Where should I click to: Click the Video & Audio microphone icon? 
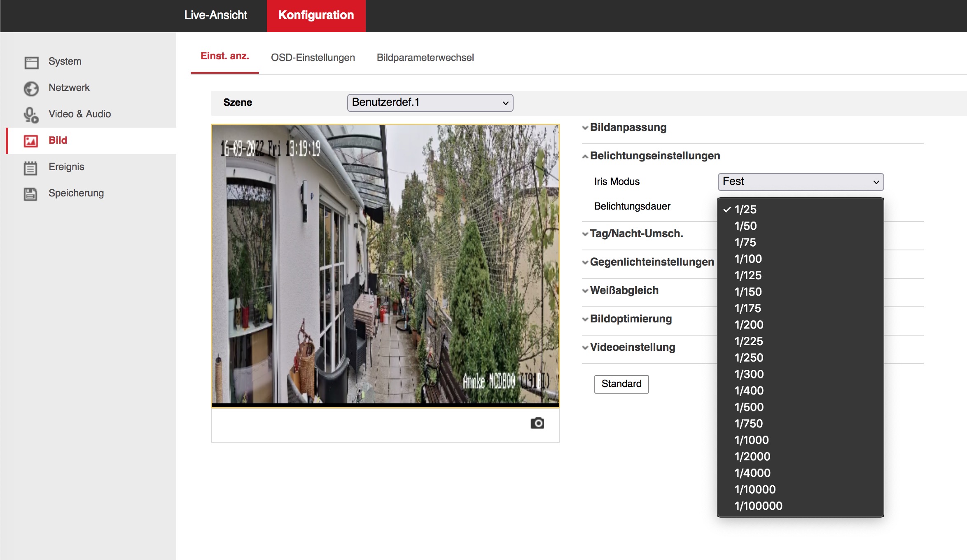pos(31,115)
